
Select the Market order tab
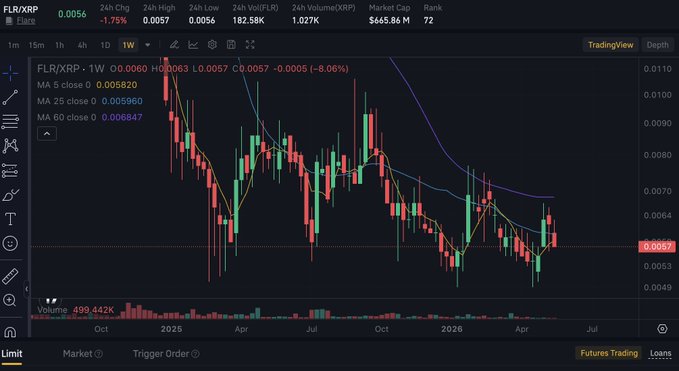click(78, 354)
